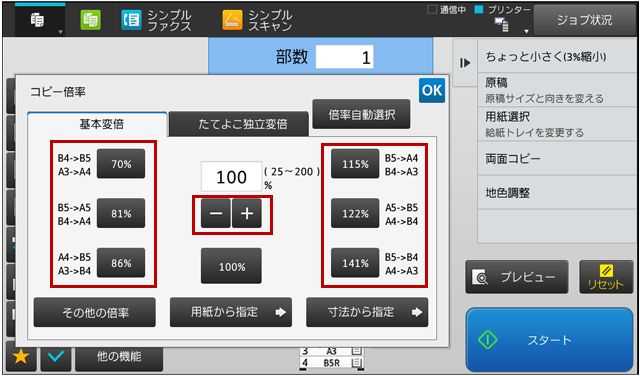Click the ratio value field showing 100
Screen dimensions: 640x376
231,176
